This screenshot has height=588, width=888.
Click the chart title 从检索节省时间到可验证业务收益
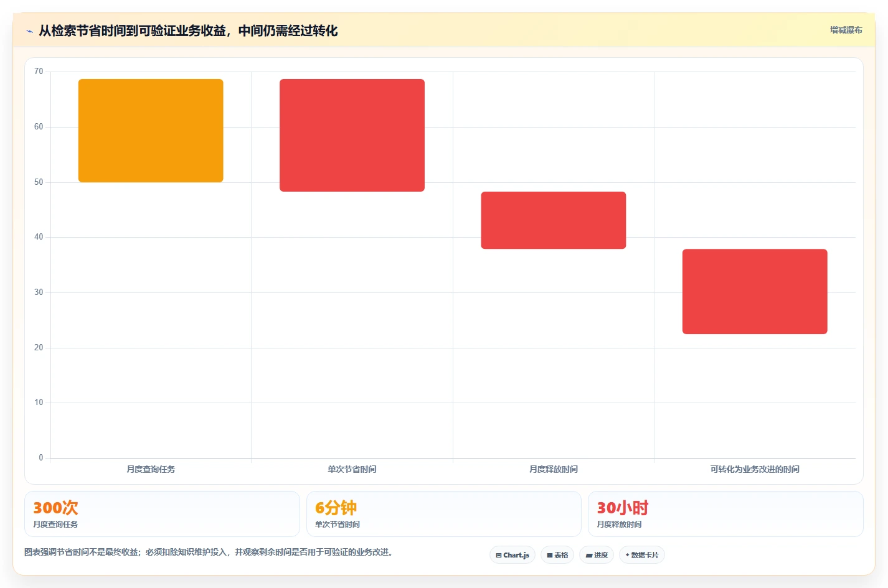(x=189, y=30)
